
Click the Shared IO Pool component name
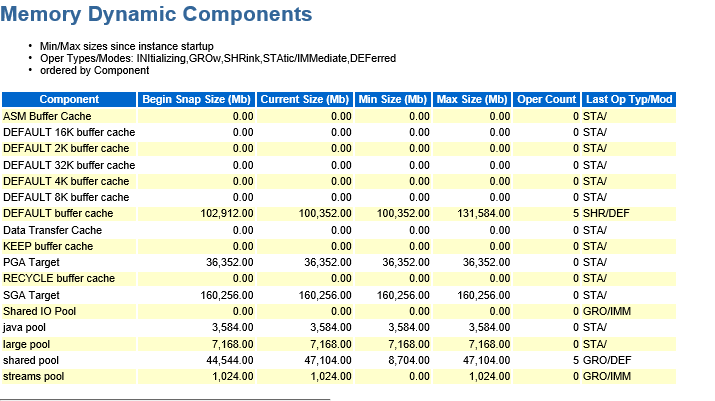40,311
